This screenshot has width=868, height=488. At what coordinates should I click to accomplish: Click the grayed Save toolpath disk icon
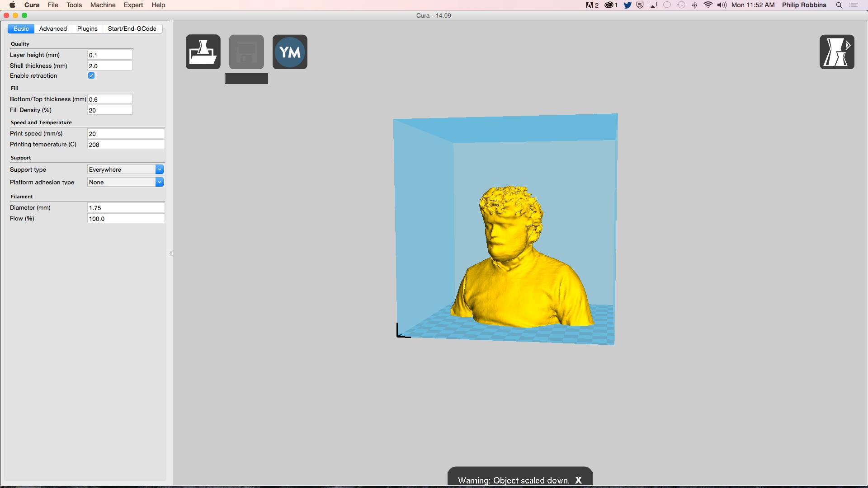246,52
